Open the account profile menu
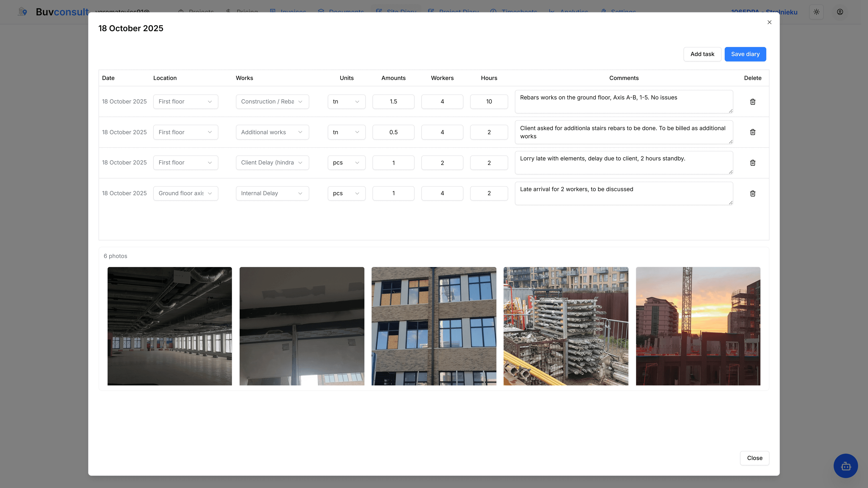The width and height of the screenshot is (868, 488). [x=840, y=12]
